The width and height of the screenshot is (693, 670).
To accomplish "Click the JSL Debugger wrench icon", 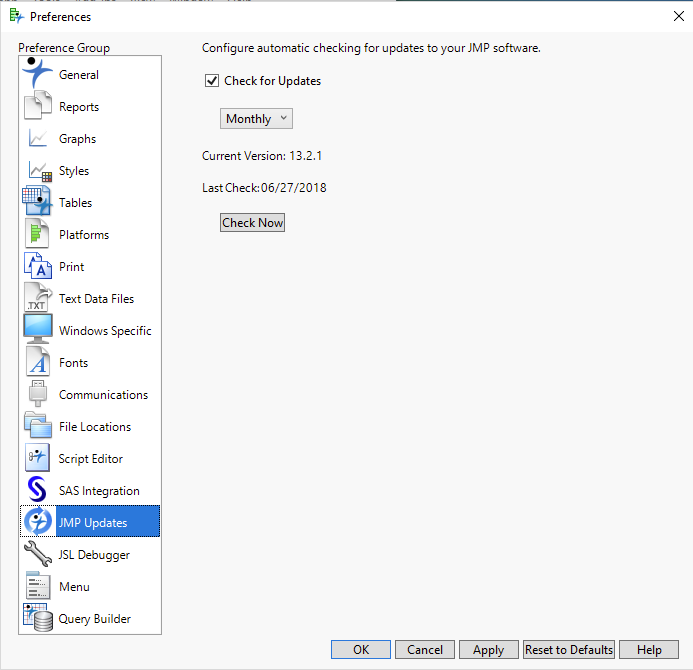I will 38,553.
